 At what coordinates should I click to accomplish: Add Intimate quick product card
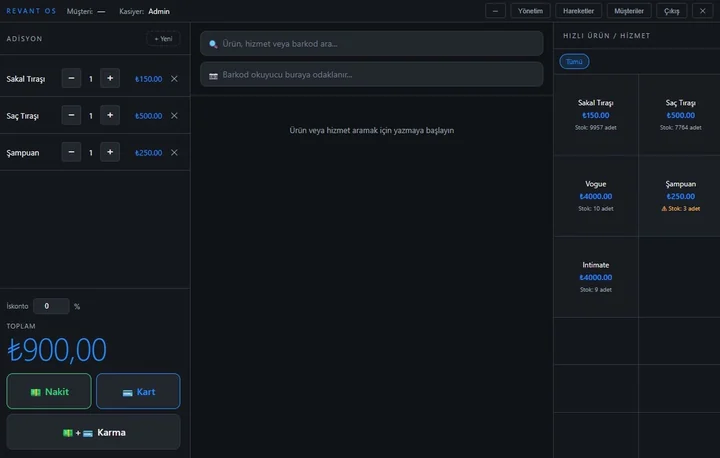[596, 277]
